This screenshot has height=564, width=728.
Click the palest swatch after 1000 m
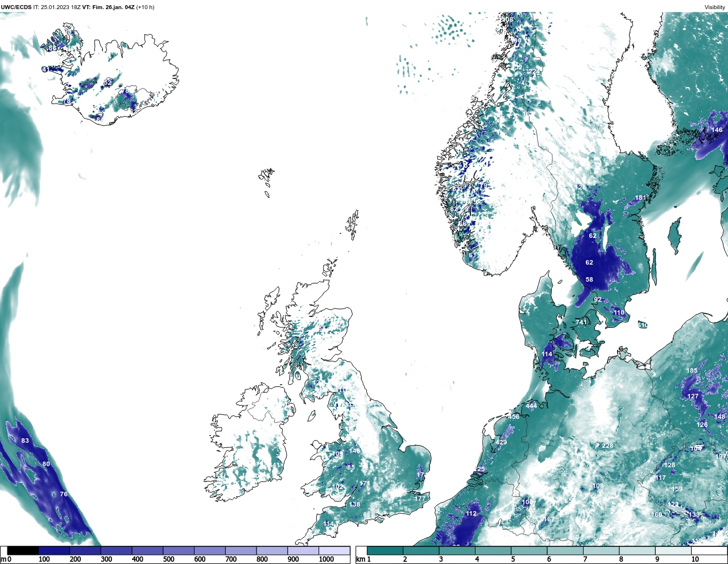point(334,551)
